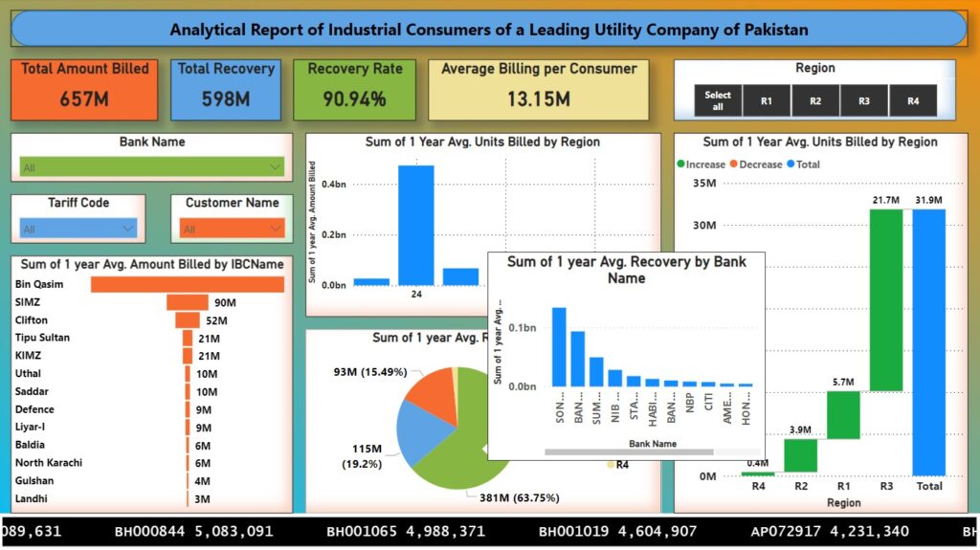
Task: Choose Select all in Region slicer
Action: [718, 100]
